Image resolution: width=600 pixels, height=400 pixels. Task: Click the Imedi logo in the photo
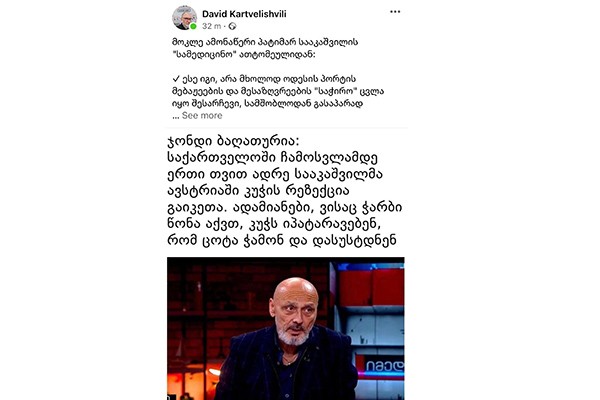[x=384, y=366]
